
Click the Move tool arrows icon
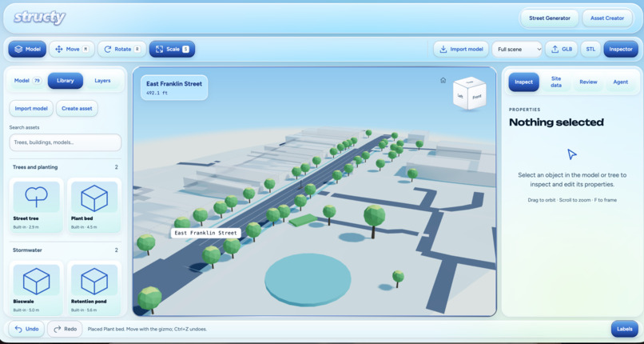(59, 50)
